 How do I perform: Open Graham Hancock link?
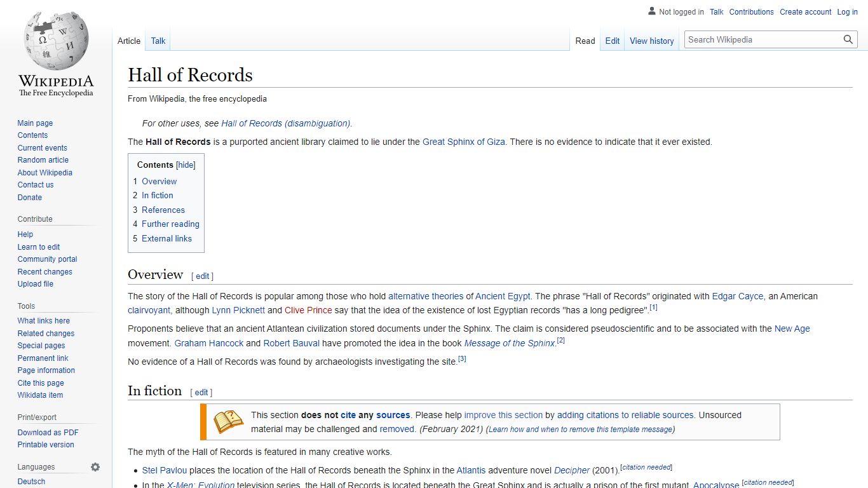coord(209,343)
